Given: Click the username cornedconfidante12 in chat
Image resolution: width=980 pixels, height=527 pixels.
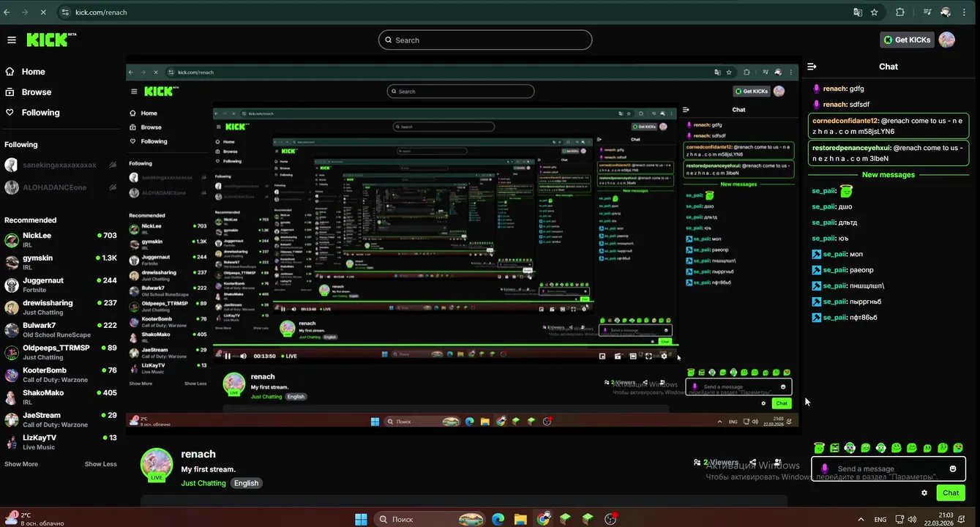Looking at the screenshot, I should coord(845,120).
